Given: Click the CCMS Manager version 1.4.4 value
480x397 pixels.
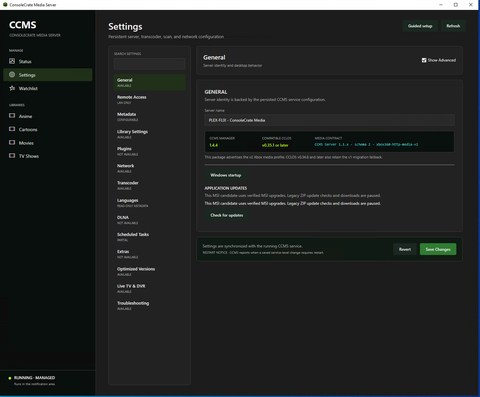Looking at the screenshot, I should pyautogui.click(x=213, y=145).
